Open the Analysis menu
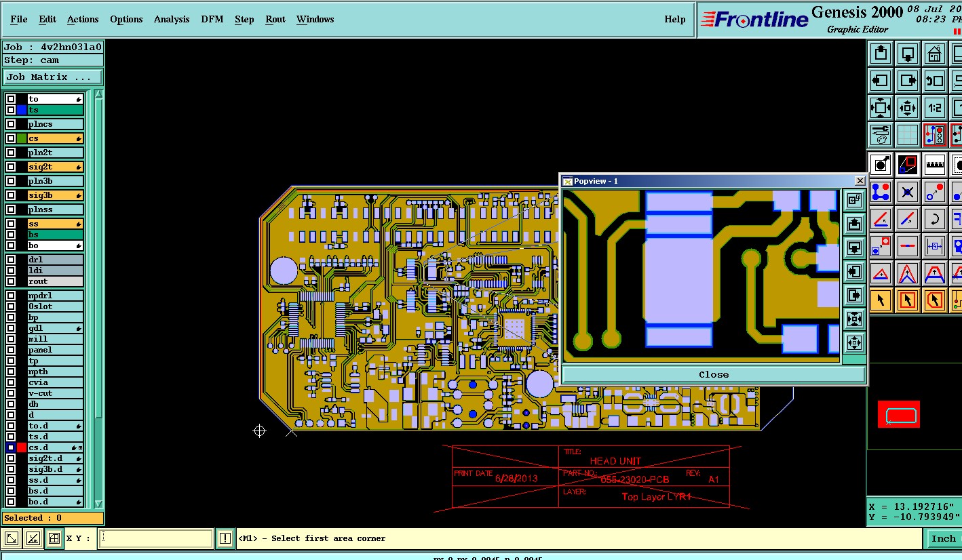The image size is (962, 560). tap(172, 19)
